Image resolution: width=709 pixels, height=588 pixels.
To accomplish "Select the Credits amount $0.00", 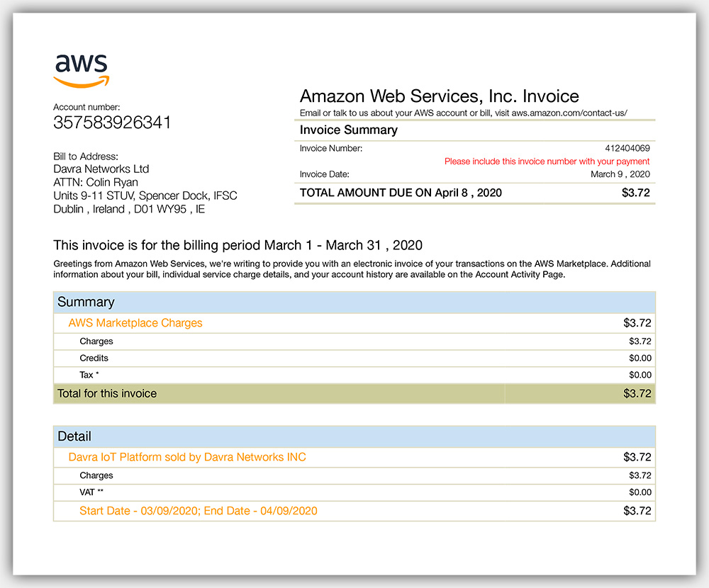I will point(640,358).
